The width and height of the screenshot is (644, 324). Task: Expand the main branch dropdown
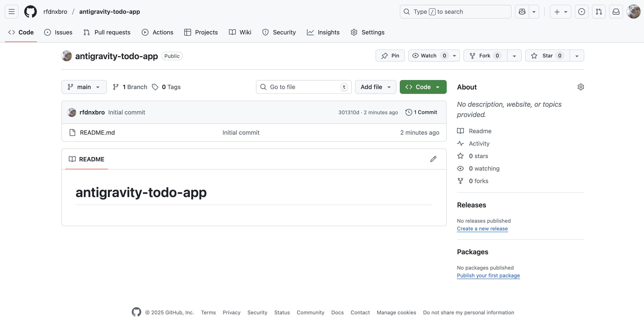(84, 87)
